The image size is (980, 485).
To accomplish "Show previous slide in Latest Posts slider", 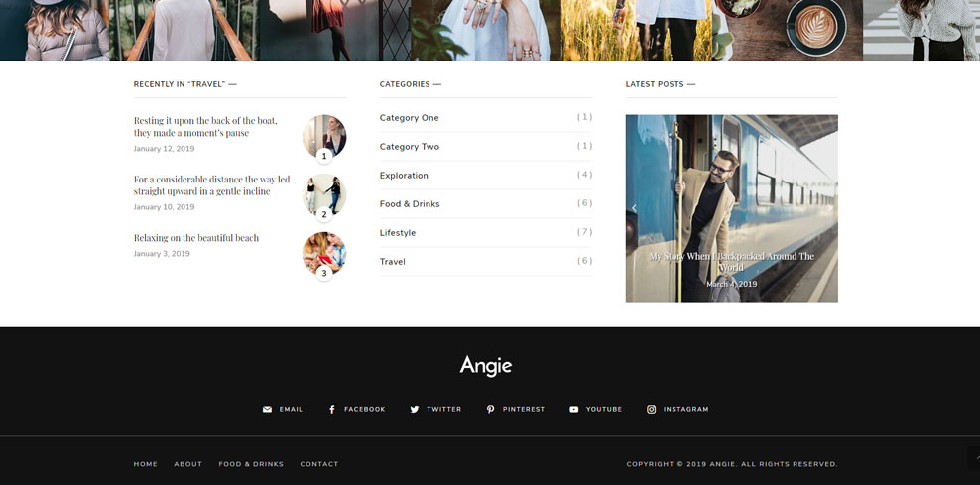I will pyautogui.click(x=635, y=208).
